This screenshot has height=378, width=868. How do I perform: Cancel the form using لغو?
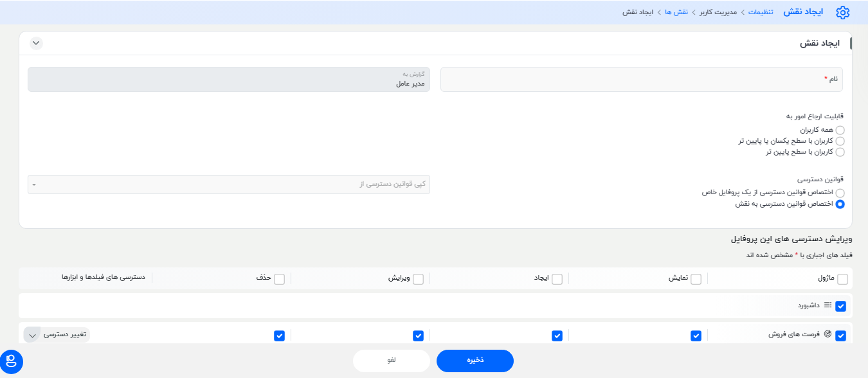391,361
